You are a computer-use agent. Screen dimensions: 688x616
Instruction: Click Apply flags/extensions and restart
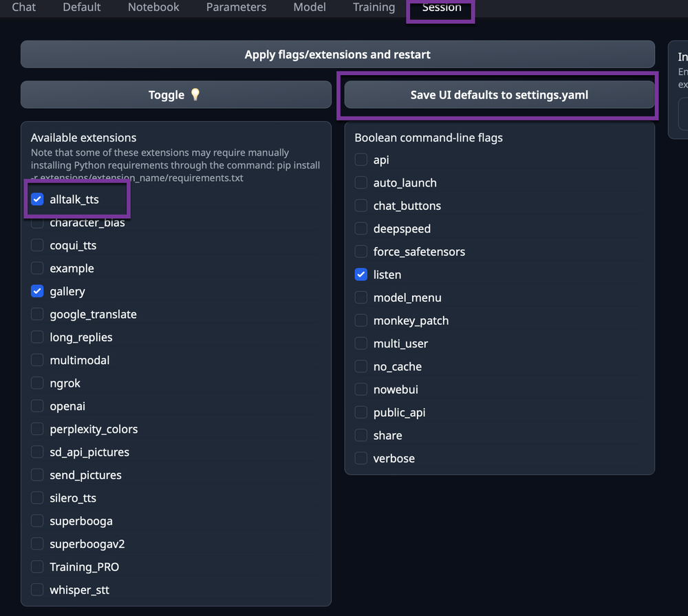pos(337,54)
